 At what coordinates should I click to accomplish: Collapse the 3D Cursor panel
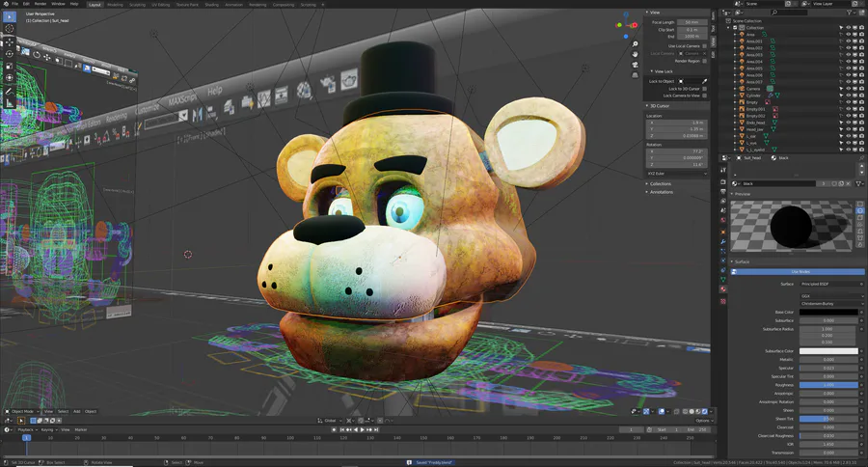[658, 106]
